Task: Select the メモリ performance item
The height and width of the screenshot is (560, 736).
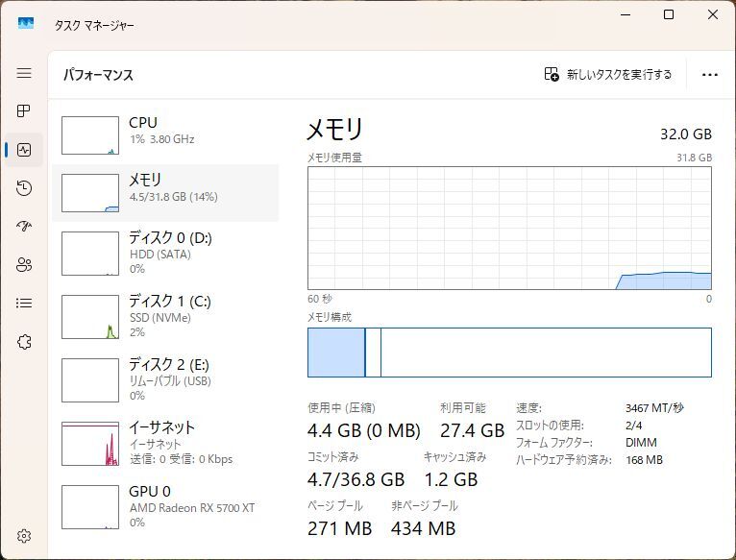Action: pos(165,190)
